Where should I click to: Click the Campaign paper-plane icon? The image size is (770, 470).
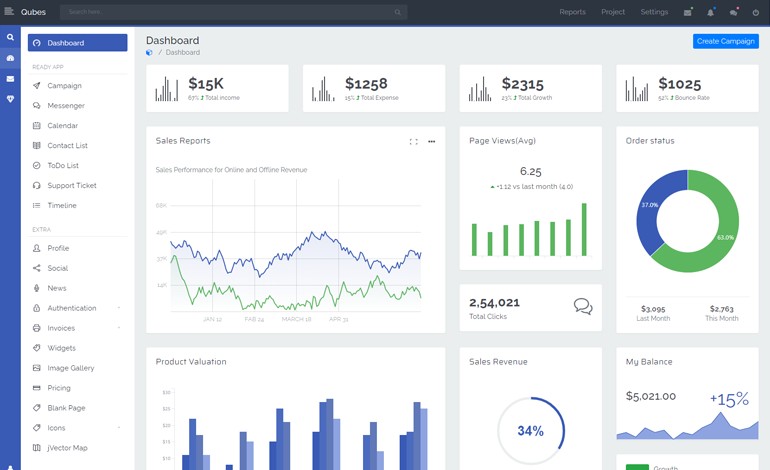[36, 85]
